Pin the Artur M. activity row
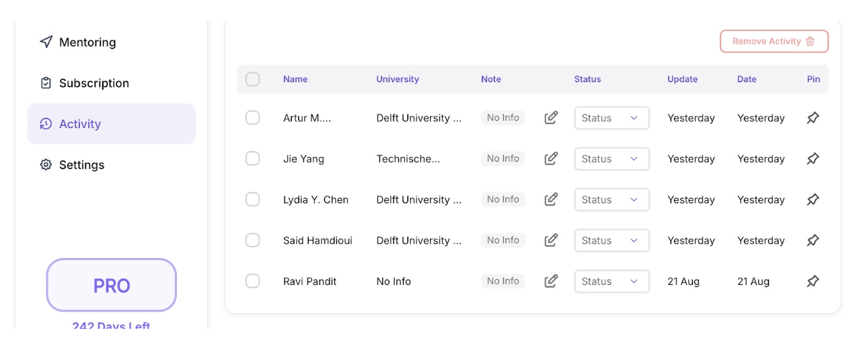This screenshot has width=868, height=349. (x=813, y=118)
